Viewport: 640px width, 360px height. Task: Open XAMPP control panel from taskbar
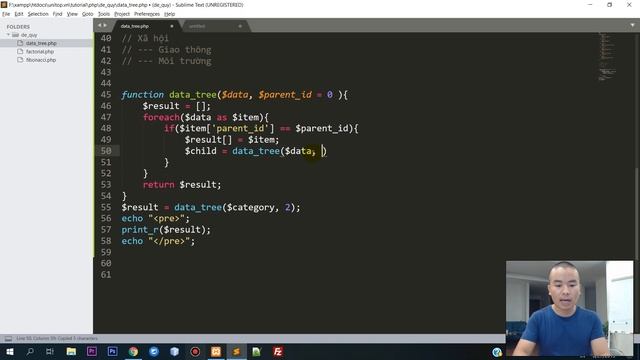tap(216, 351)
